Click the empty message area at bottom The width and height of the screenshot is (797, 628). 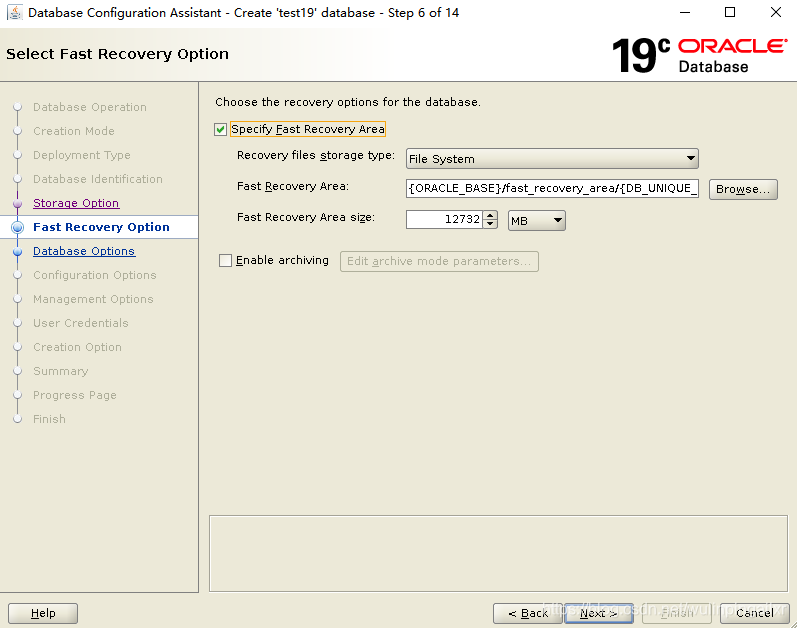point(498,554)
